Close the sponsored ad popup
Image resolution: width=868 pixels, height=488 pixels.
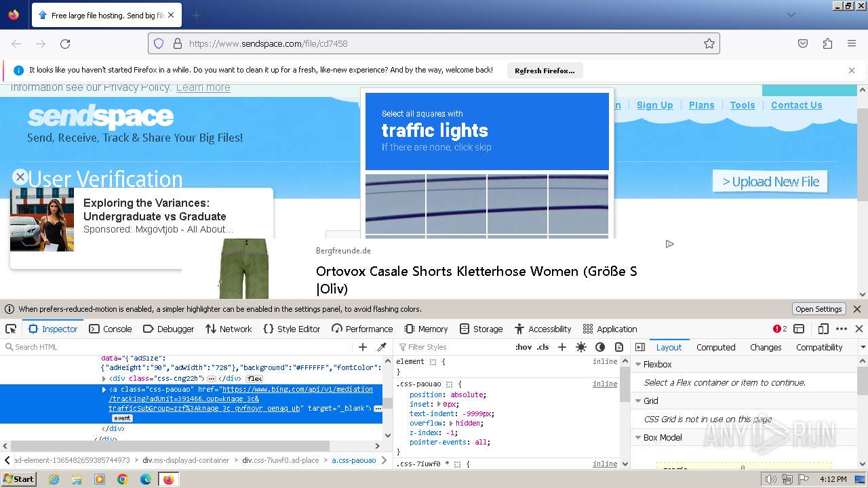pyautogui.click(x=20, y=177)
